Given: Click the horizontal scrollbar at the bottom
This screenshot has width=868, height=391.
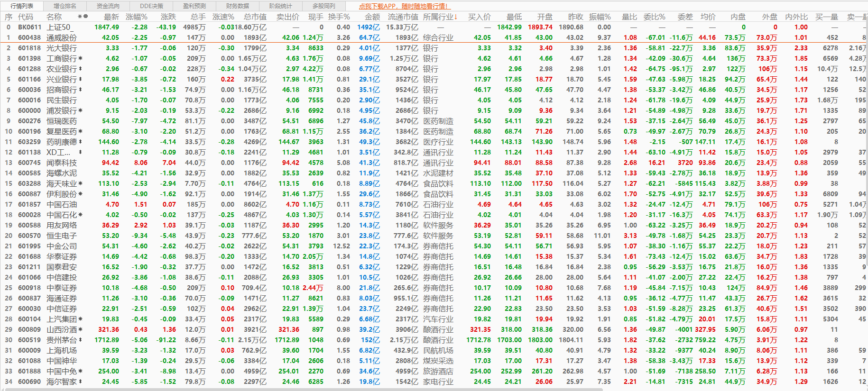Looking at the screenshot, I should click(x=304, y=389).
